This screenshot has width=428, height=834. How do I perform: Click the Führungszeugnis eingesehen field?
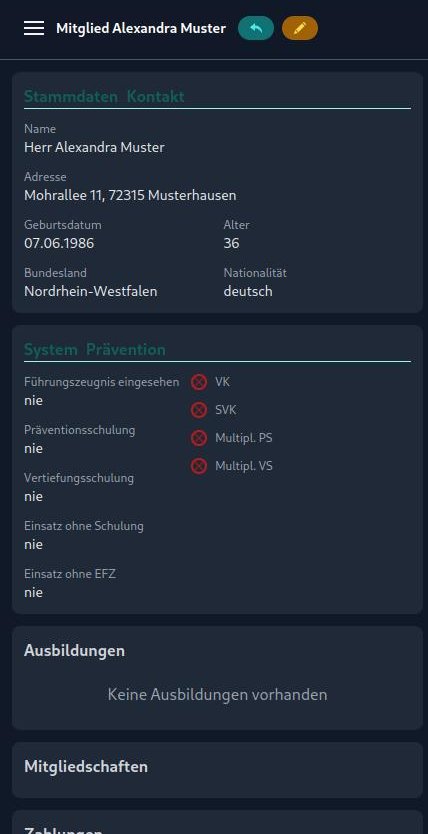[x=102, y=391]
